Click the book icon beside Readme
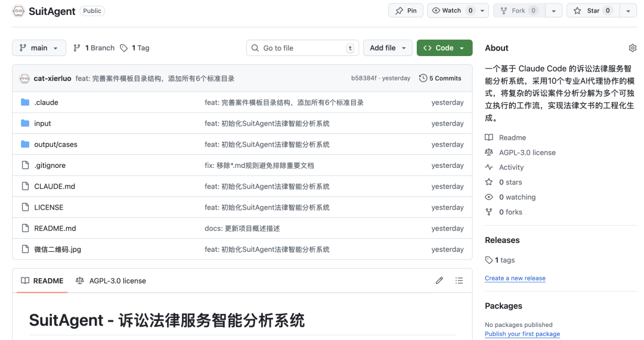Viewport: 644px width, 340px height. coord(489,138)
